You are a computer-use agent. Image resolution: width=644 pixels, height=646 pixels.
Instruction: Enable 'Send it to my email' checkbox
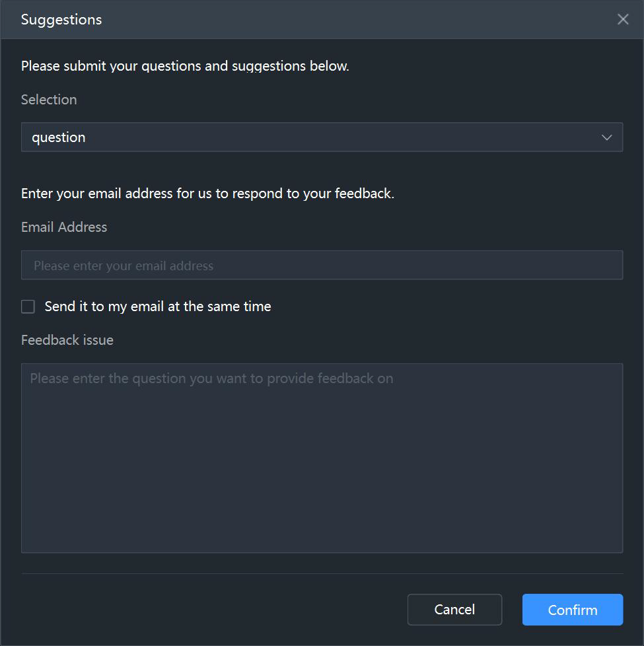pos(28,306)
